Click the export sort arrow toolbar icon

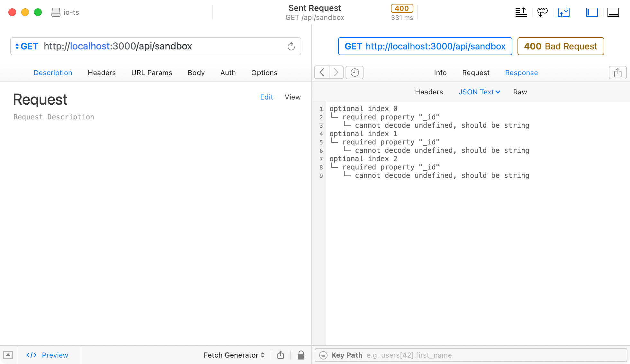pyautogui.click(x=521, y=12)
